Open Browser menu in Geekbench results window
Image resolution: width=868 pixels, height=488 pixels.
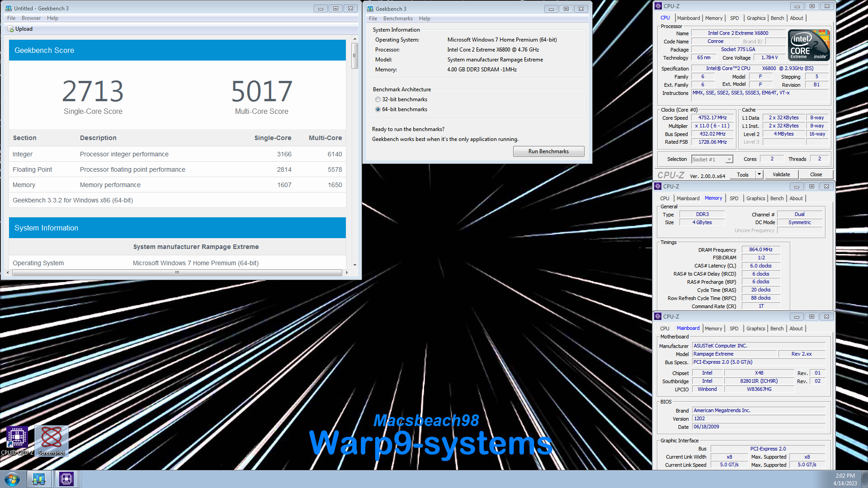coord(31,18)
